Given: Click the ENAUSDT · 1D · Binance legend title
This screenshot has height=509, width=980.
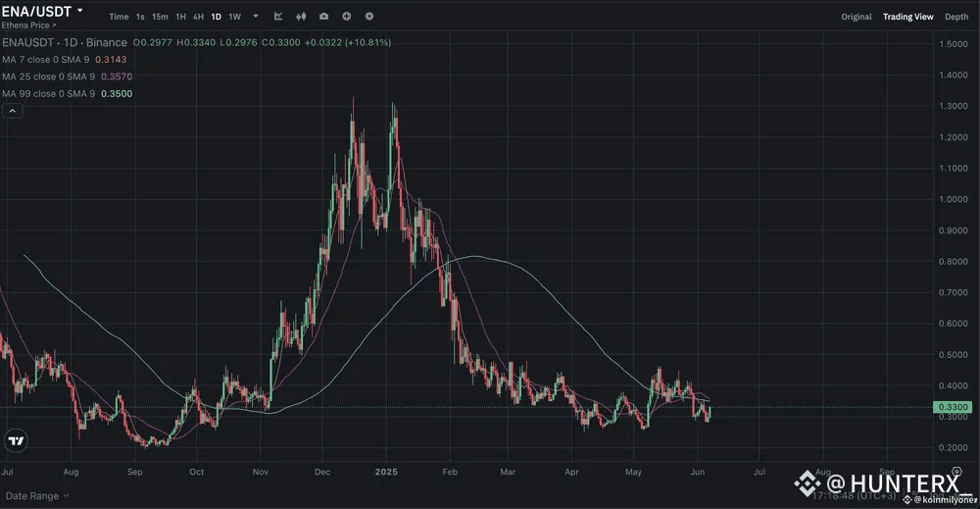Looking at the screenshot, I should [65, 42].
